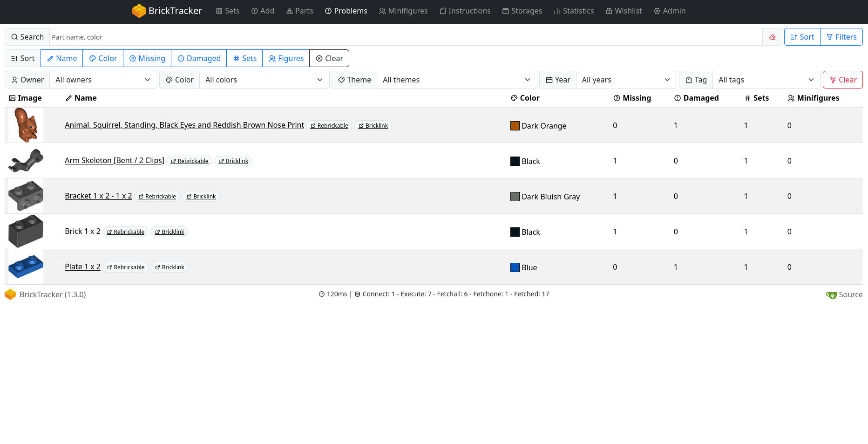This screenshot has width=868, height=444.
Task: Clear all filters with red Clear button
Action: coord(842,80)
